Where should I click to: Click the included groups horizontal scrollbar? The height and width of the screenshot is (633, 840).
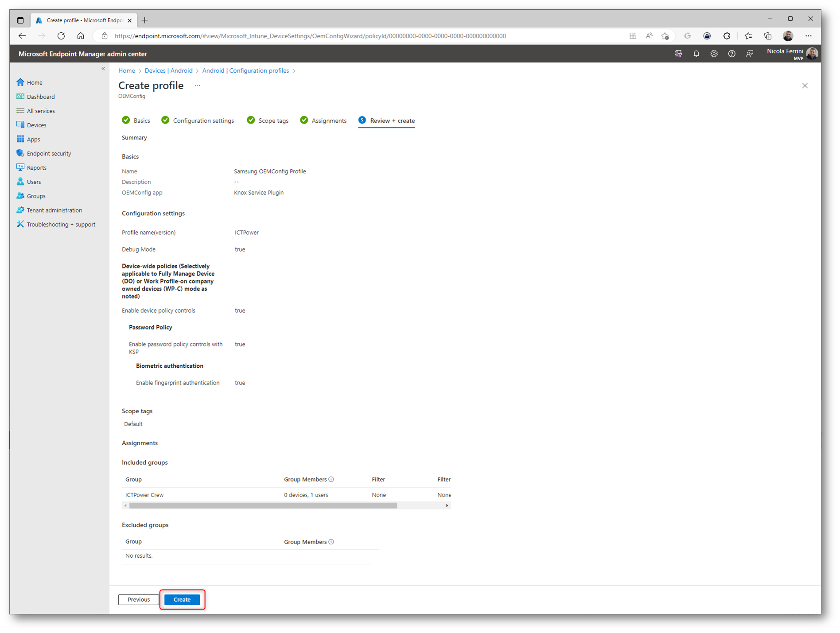263,505
